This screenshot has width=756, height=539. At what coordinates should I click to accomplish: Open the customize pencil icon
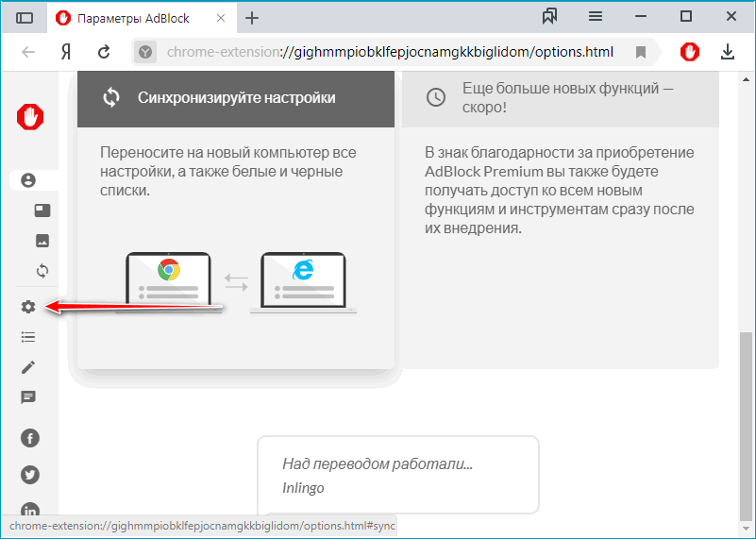[28, 367]
